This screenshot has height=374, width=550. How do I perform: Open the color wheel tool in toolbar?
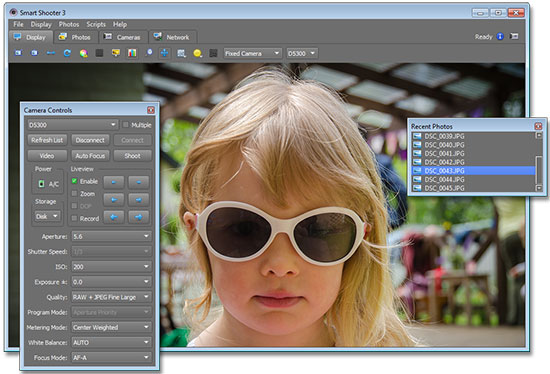point(83,53)
